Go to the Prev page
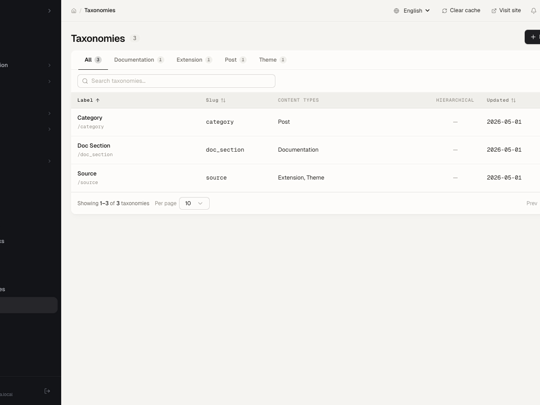This screenshot has width=540, height=405. click(531, 203)
